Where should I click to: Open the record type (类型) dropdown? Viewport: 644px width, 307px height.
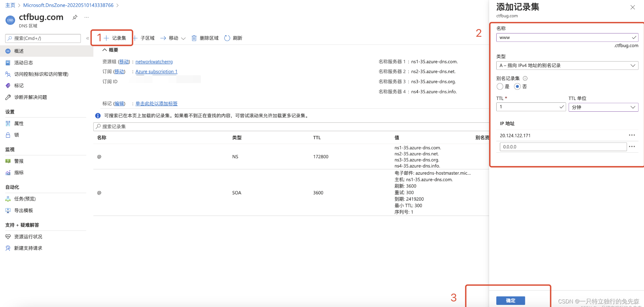[567, 65]
